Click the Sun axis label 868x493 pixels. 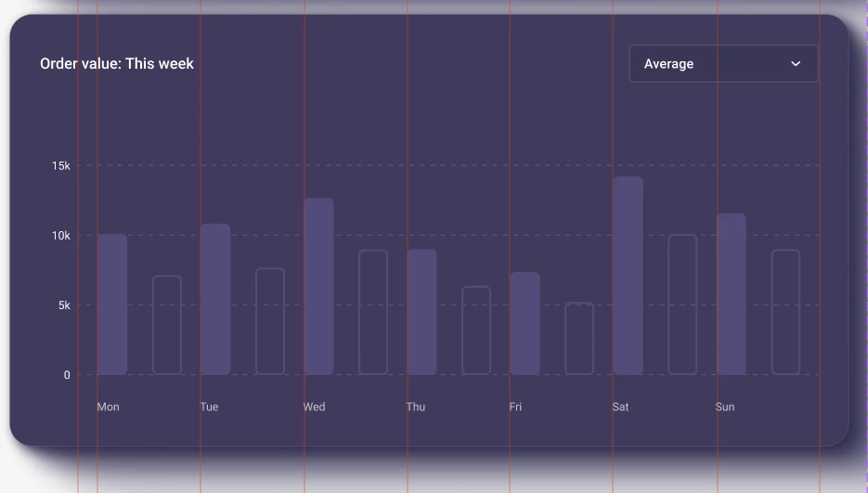tap(725, 407)
